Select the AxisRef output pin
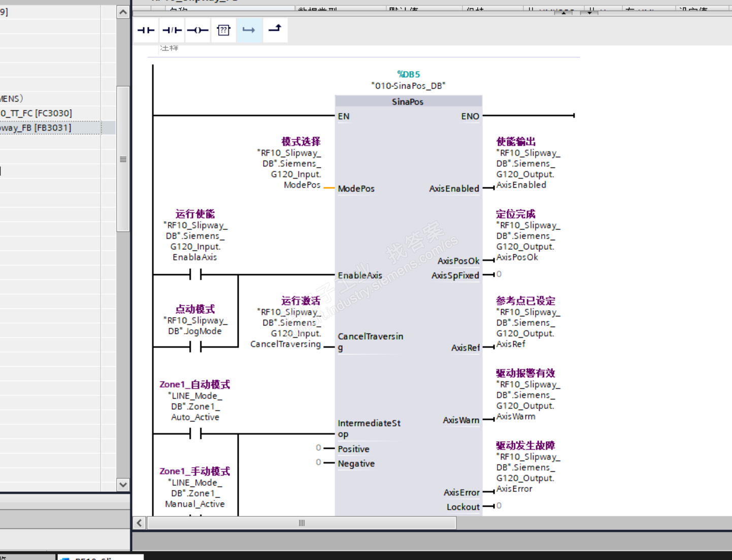The height and width of the screenshot is (560, 732). pos(465,348)
